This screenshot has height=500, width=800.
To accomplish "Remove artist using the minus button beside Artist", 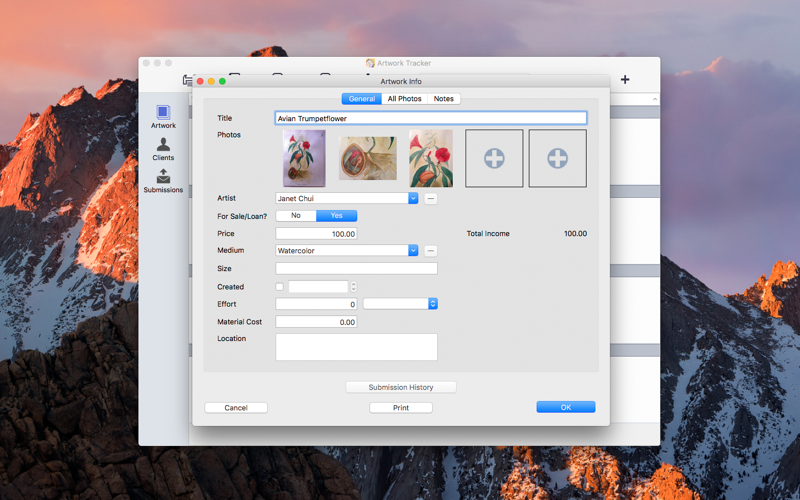I will click(x=431, y=198).
